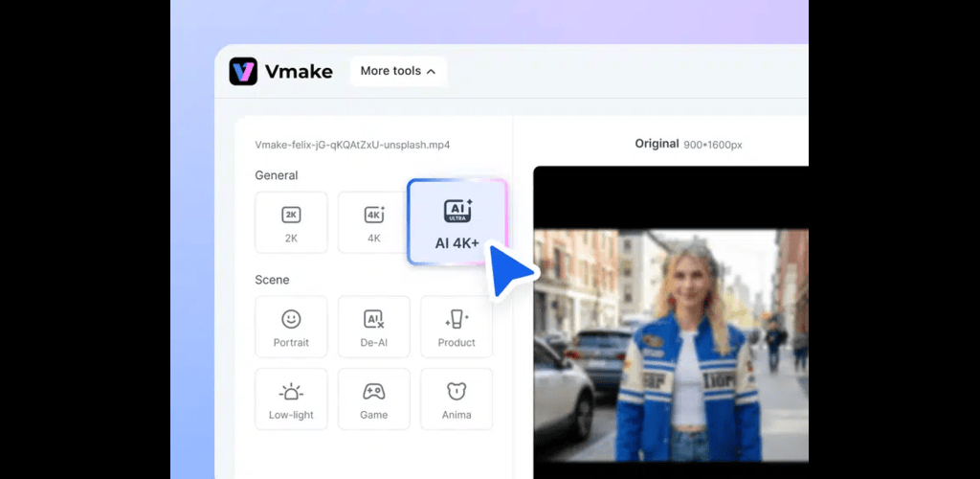Click the General section heading
The width and height of the screenshot is (980, 479).
pos(276,175)
